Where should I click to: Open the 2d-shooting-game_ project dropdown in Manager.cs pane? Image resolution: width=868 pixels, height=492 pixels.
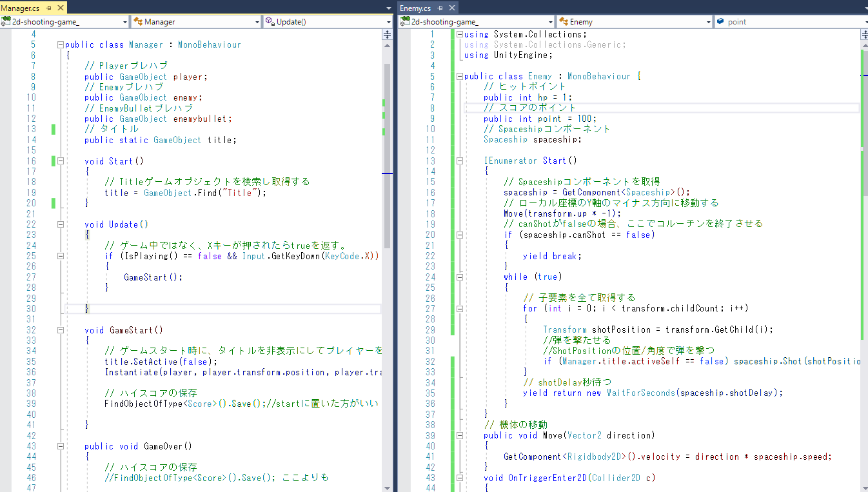(64, 21)
